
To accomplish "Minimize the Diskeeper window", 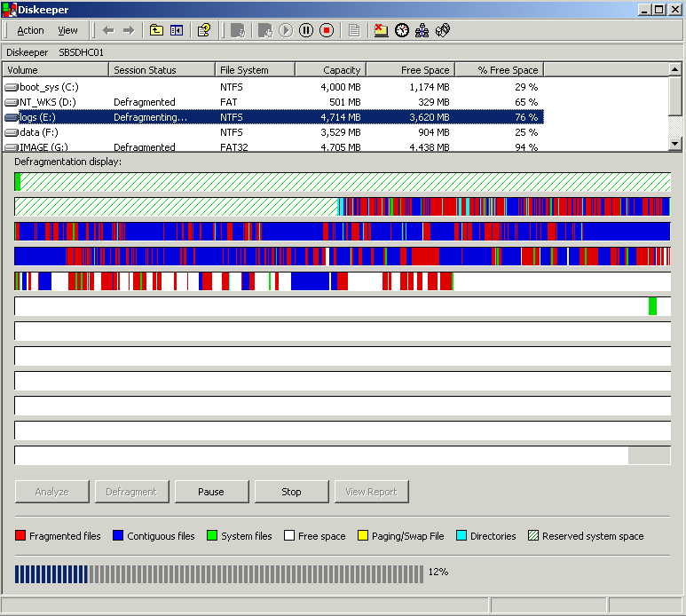I will coord(643,10).
